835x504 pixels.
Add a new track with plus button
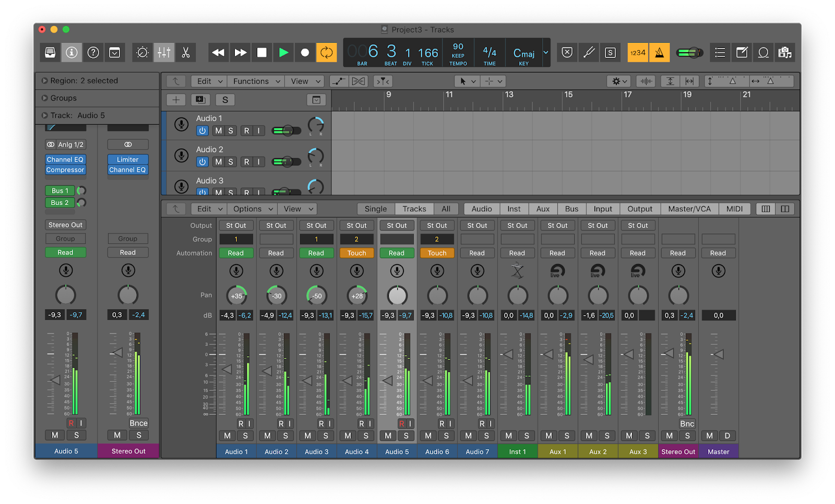click(176, 100)
